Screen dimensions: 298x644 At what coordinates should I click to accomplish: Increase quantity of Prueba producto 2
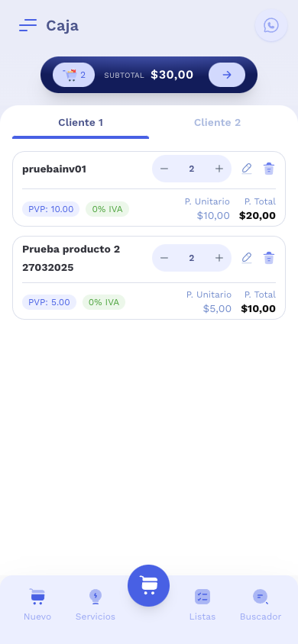[x=219, y=258]
